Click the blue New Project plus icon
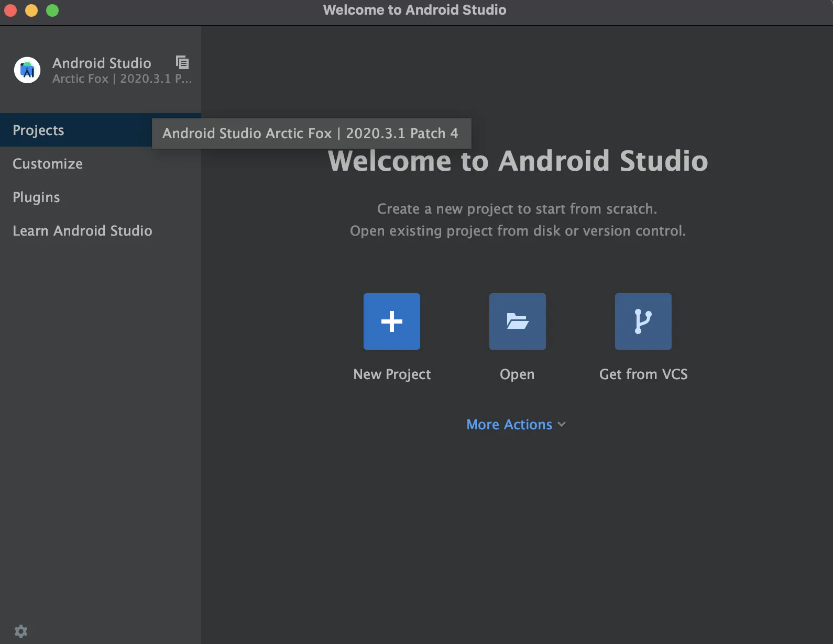 coord(391,321)
